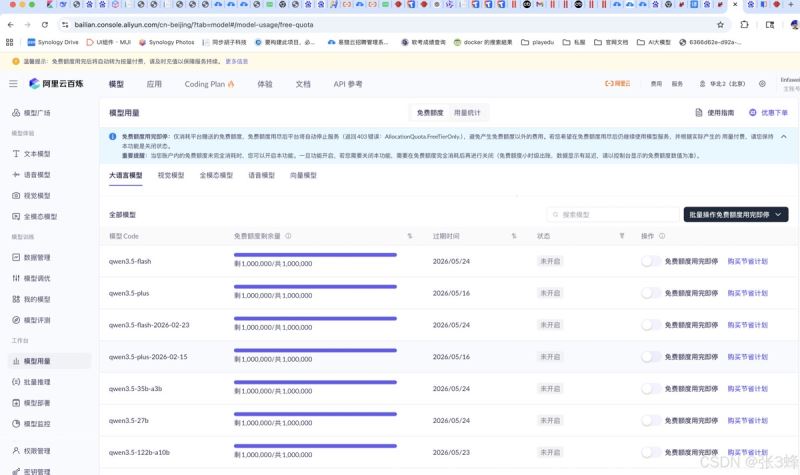
Task: Open the 批量操作免费额度用完即停 dropdown
Action: (736, 215)
